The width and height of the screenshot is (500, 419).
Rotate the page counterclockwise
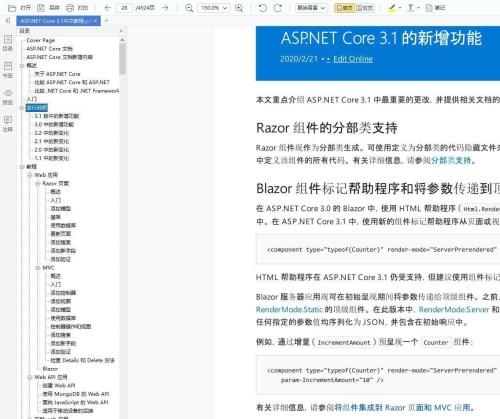tap(263, 8)
